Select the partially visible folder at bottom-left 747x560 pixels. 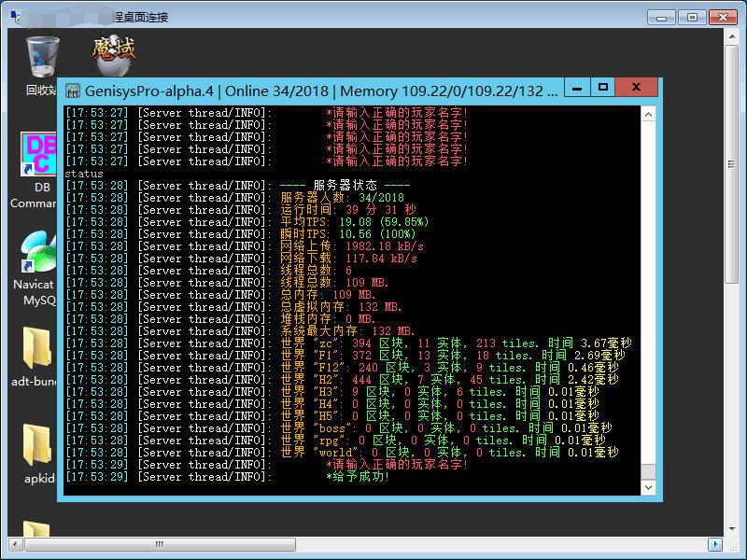pyautogui.click(x=35, y=530)
